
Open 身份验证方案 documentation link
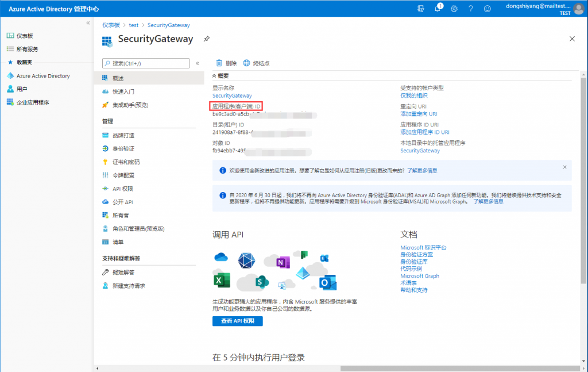point(416,255)
